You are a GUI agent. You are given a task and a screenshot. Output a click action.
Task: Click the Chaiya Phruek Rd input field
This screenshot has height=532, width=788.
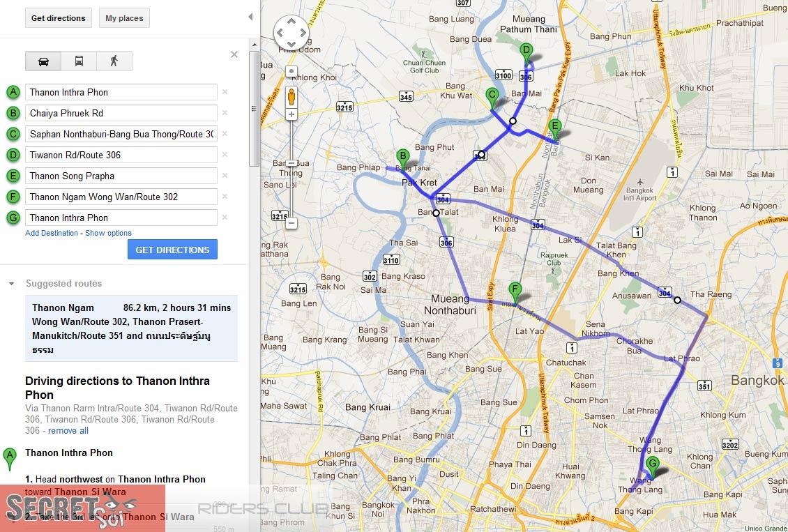[121, 113]
